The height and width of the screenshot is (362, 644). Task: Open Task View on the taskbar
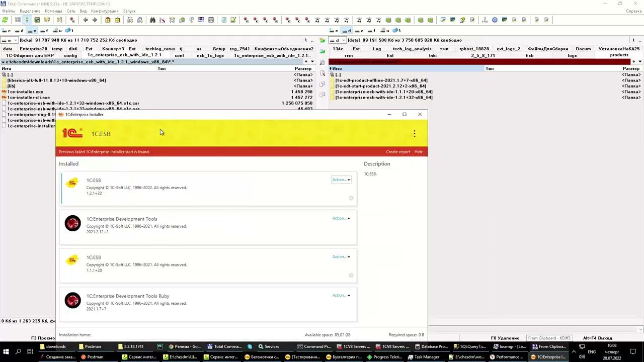pos(30,351)
